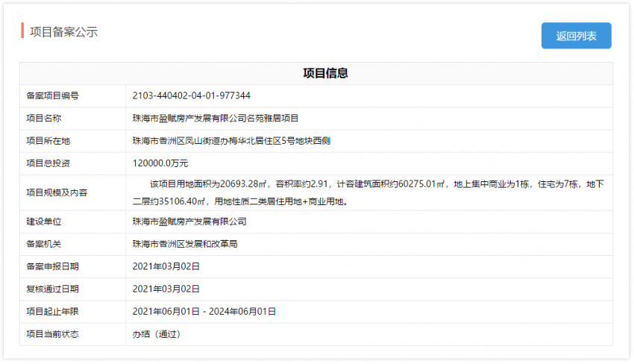The height and width of the screenshot is (364, 634).
Task: Select project code 2103-440402-04-01-977344
Action: click(191, 96)
